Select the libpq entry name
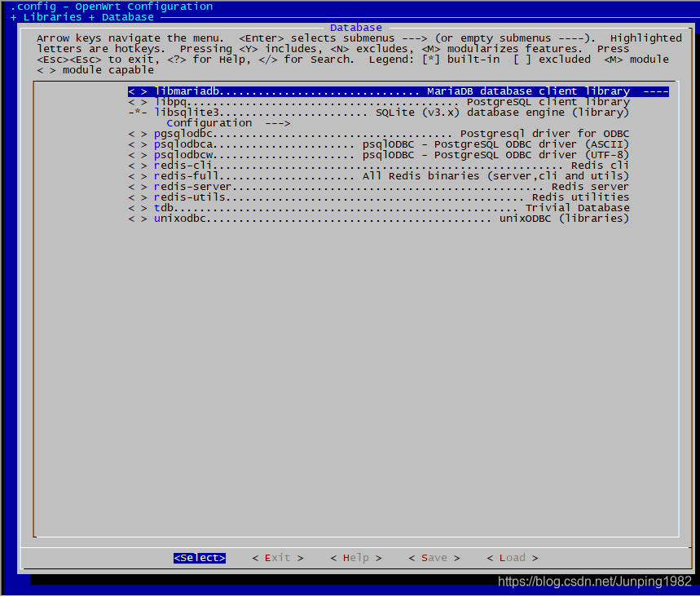This screenshot has width=700, height=597. (x=170, y=102)
